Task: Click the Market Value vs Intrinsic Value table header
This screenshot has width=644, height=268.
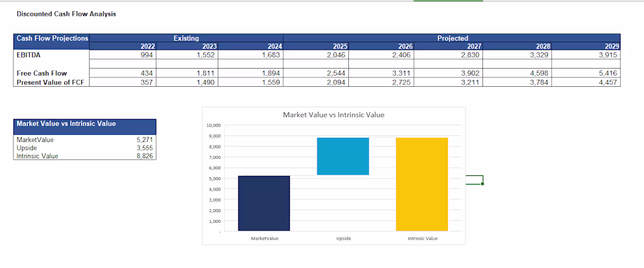Action: click(85, 127)
